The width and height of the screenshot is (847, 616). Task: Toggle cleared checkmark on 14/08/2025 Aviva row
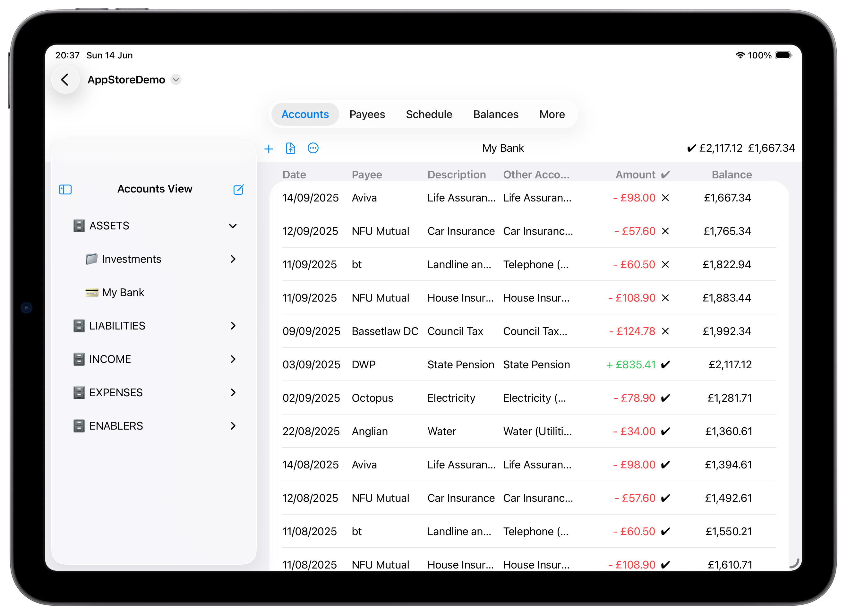(x=665, y=464)
